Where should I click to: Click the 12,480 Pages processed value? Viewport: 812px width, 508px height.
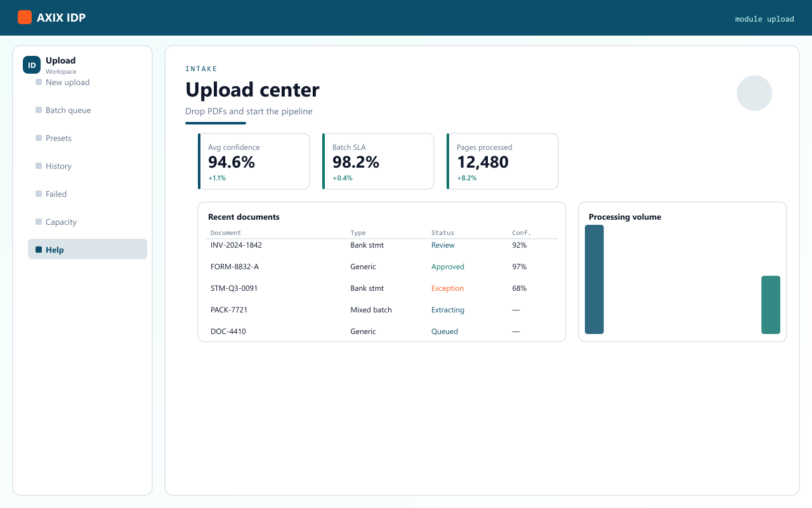coord(483,162)
